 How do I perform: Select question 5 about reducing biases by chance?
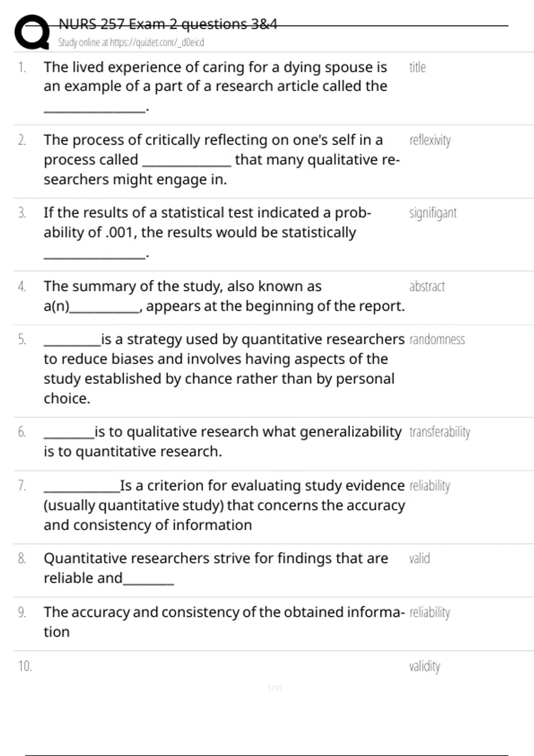[224, 368]
